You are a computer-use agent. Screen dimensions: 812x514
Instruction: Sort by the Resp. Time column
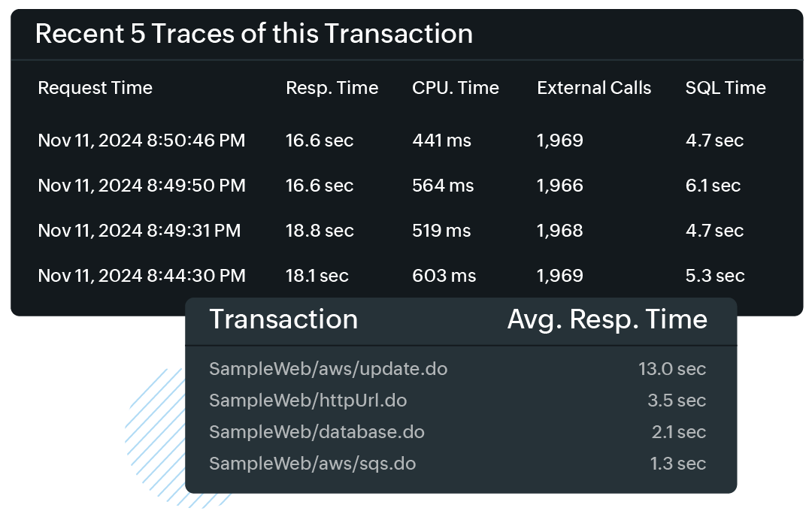point(332,88)
